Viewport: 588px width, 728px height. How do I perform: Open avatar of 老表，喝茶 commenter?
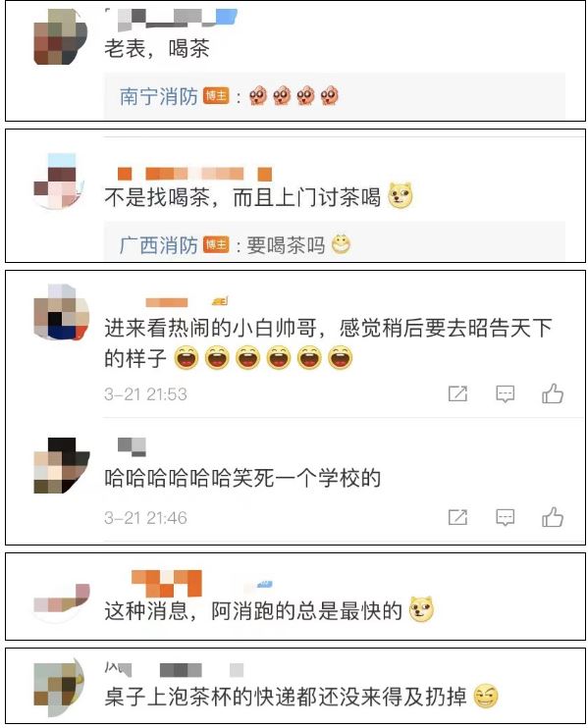(x=61, y=36)
